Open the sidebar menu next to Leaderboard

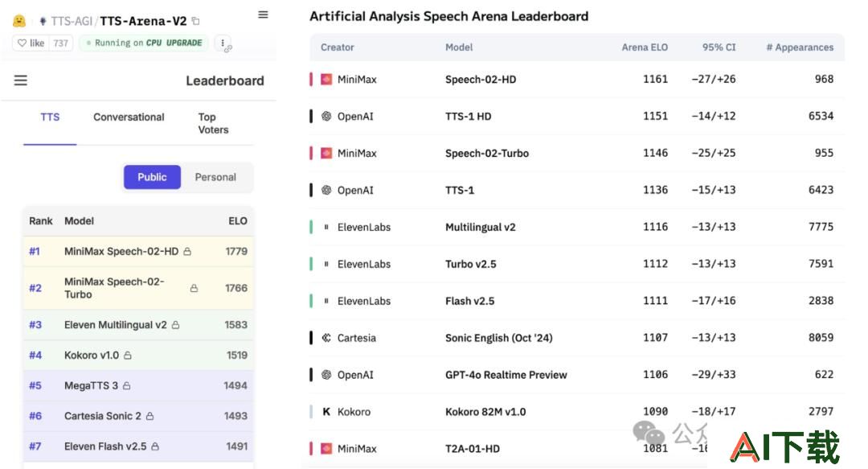20,80
